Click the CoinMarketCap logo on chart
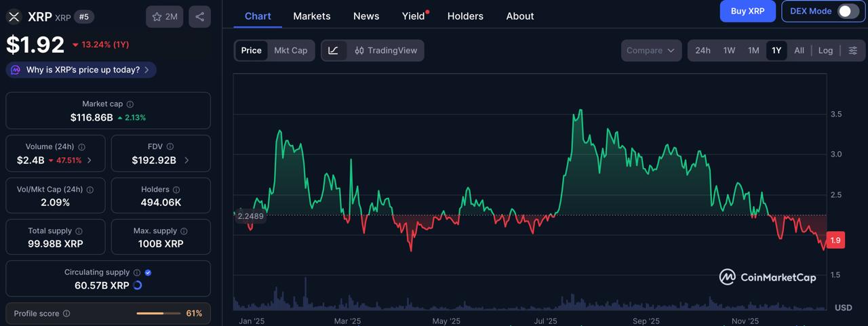The image size is (868, 326). (768, 277)
